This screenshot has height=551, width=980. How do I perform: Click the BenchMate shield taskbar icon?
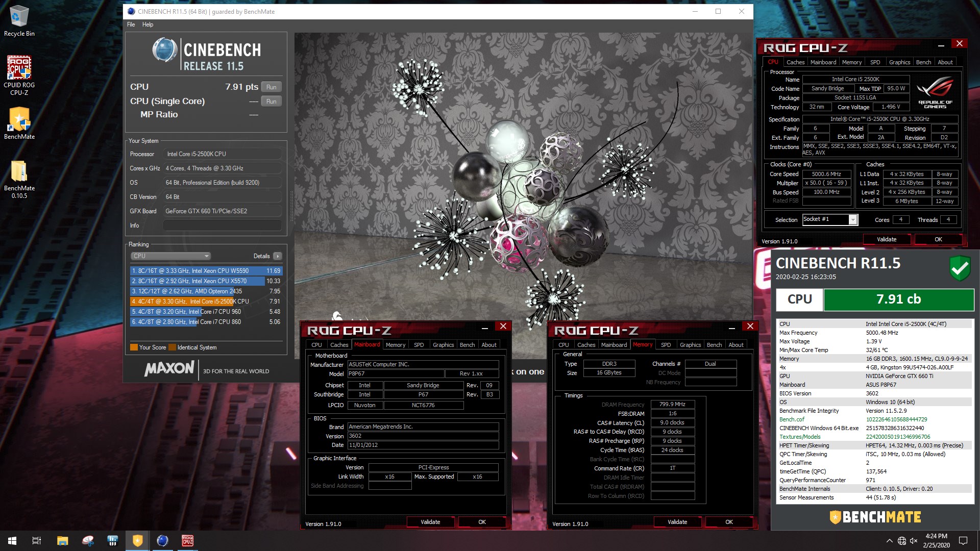click(138, 541)
